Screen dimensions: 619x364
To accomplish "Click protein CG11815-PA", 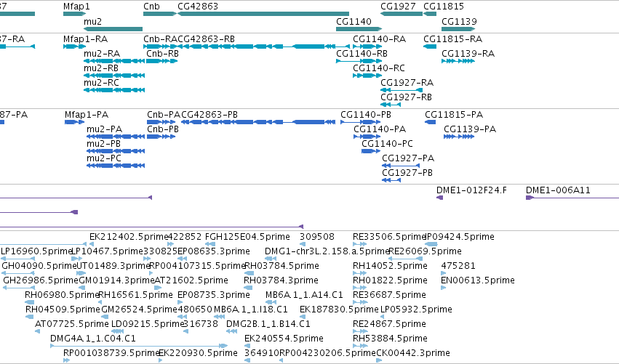I will [x=454, y=115].
